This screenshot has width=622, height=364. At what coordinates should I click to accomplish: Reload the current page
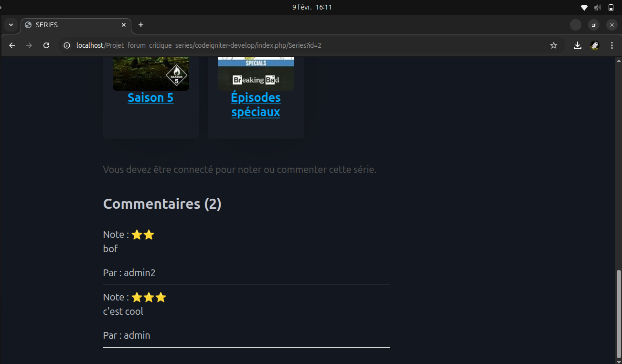coord(46,45)
